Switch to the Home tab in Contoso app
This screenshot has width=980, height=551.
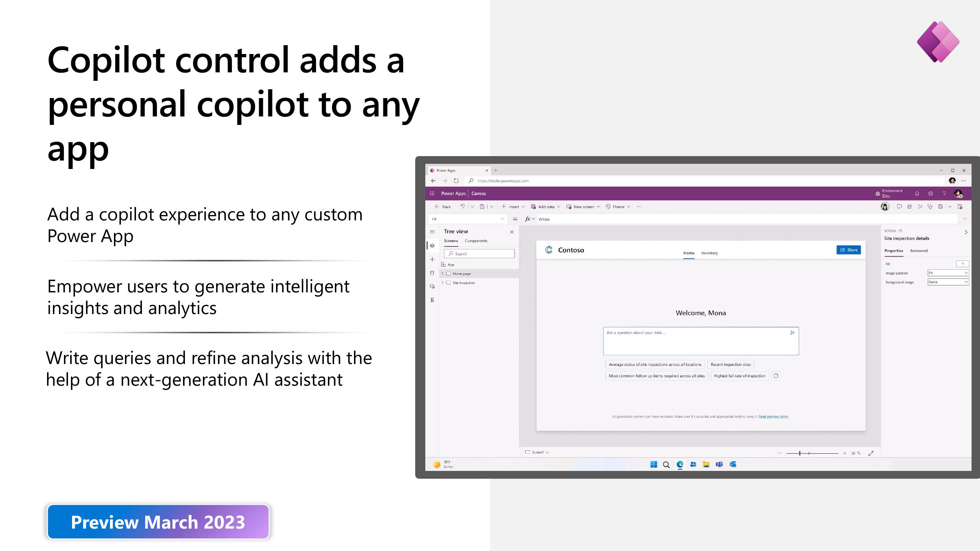coord(688,253)
